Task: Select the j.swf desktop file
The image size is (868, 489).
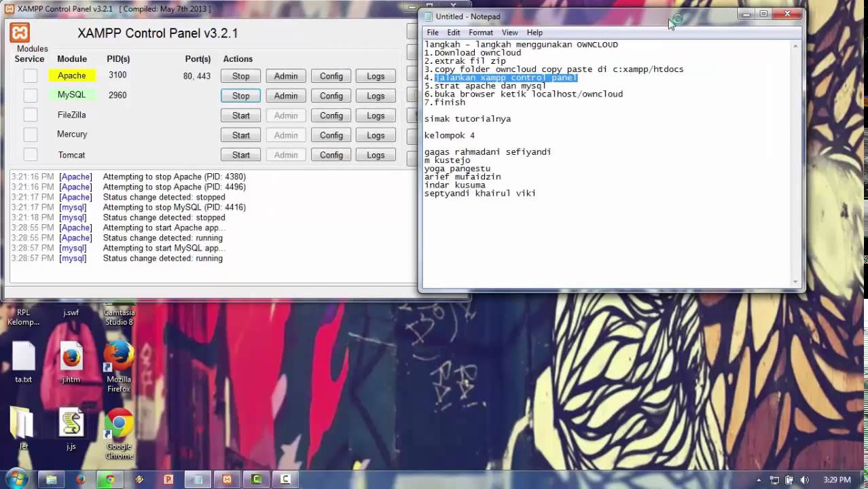Action: [x=71, y=312]
